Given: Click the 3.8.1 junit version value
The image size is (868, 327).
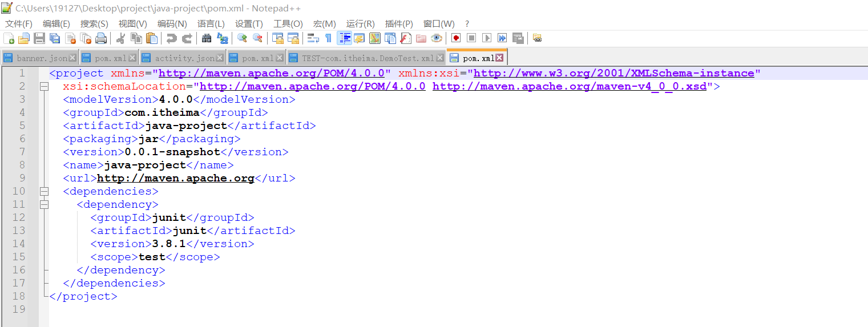Looking at the screenshot, I should [169, 244].
